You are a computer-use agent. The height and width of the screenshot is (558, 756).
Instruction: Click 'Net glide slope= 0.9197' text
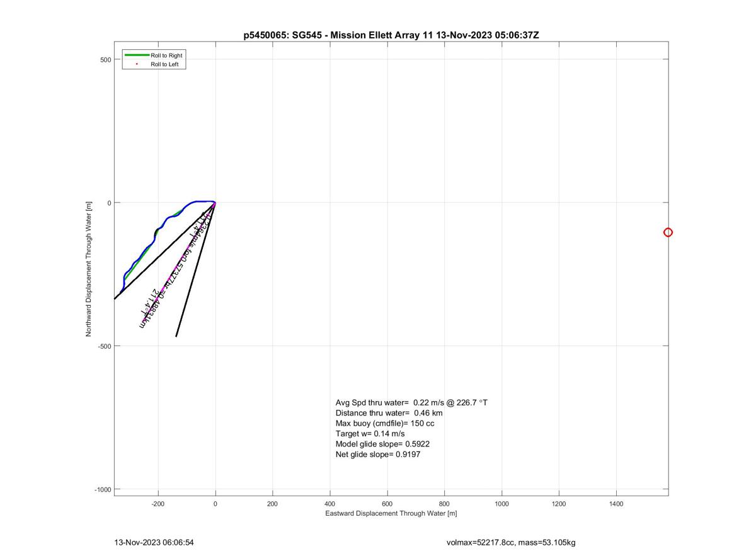click(x=378, y=454)
